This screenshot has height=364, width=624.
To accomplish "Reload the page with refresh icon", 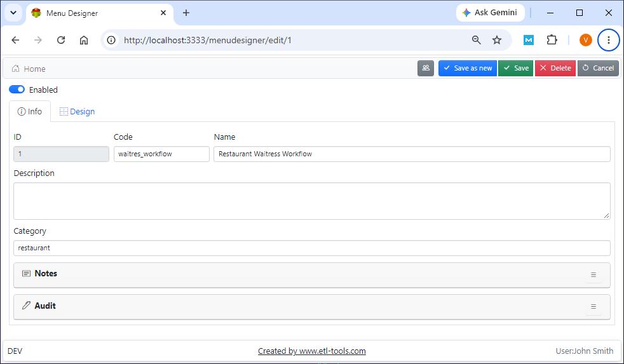I will (61, 40).
